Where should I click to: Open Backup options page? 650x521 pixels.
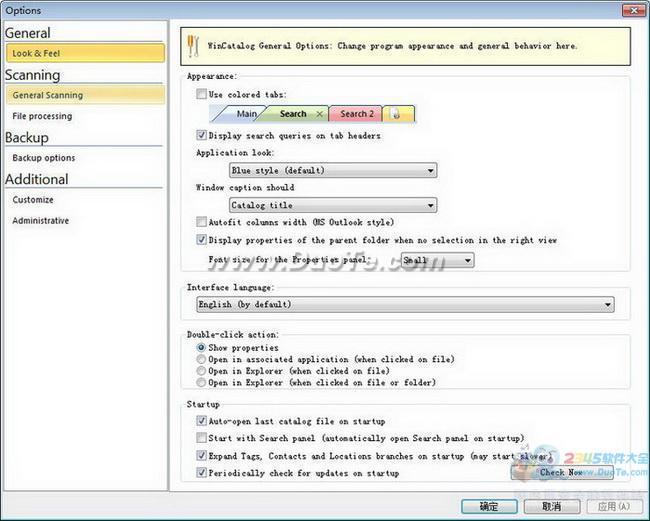(85, 158)
